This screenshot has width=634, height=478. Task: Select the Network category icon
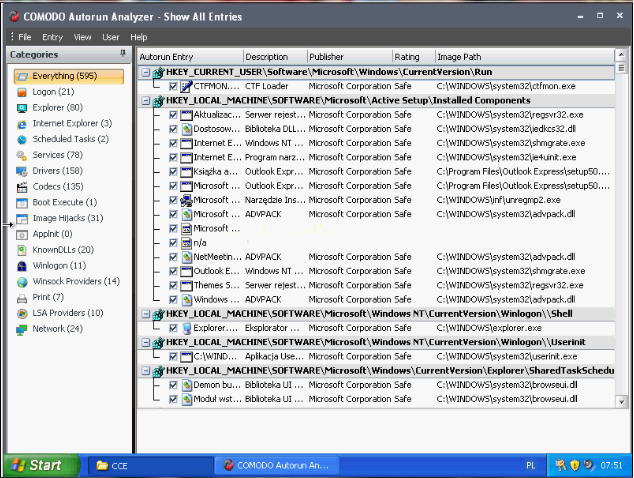coord(22,330)
